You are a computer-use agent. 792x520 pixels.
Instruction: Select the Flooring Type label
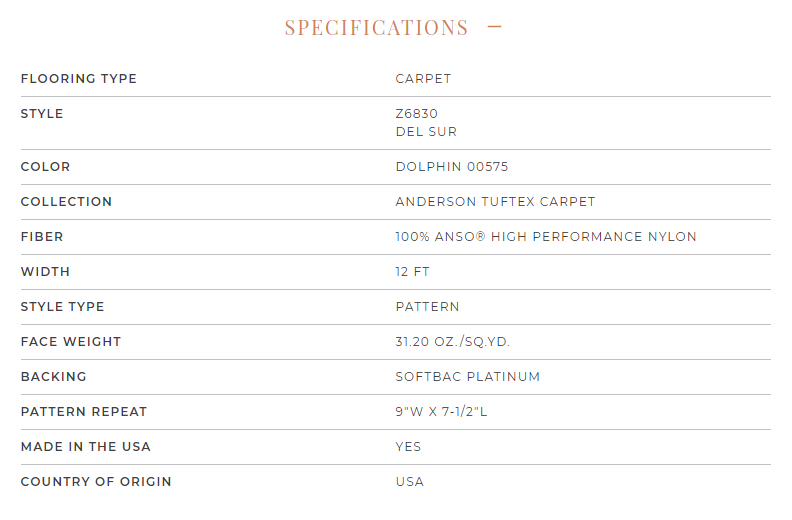tap(79, 79)
